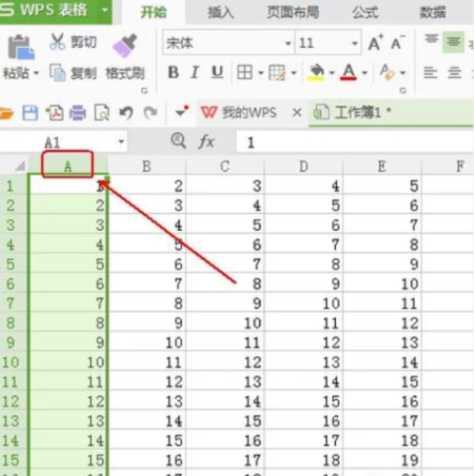Click the 剪切 text button
Image resolution: width=474 pixels, height=476 pixels.
point(84,42)
